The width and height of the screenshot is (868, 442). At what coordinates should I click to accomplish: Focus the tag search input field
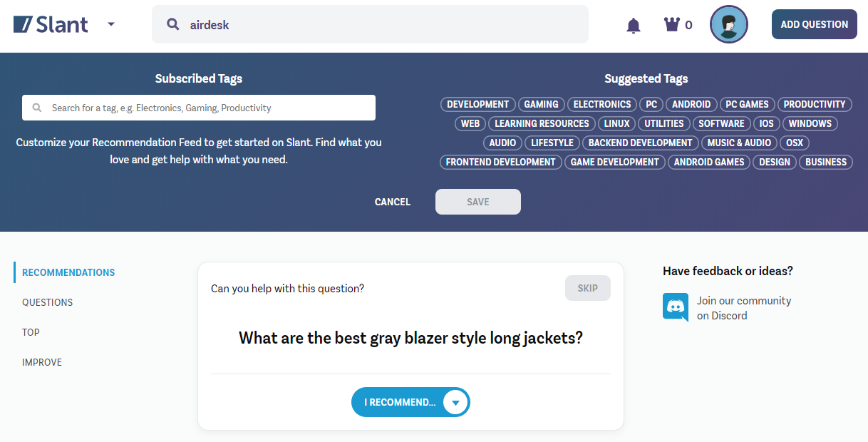click(207, 108)
